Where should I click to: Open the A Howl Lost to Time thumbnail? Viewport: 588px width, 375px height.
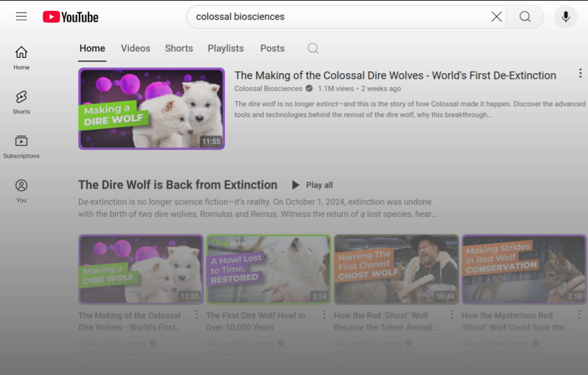tap(269, 269)
